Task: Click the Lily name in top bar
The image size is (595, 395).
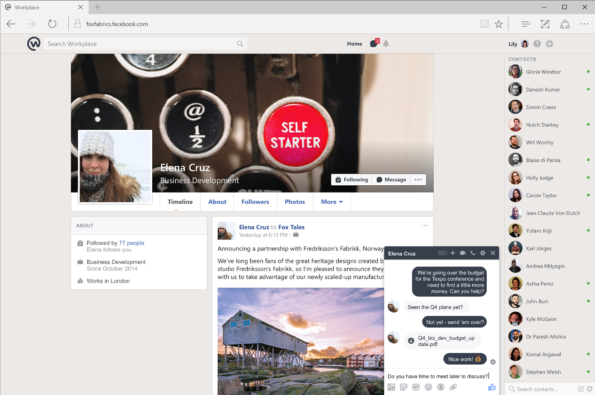Action: (x=513, y=44)
